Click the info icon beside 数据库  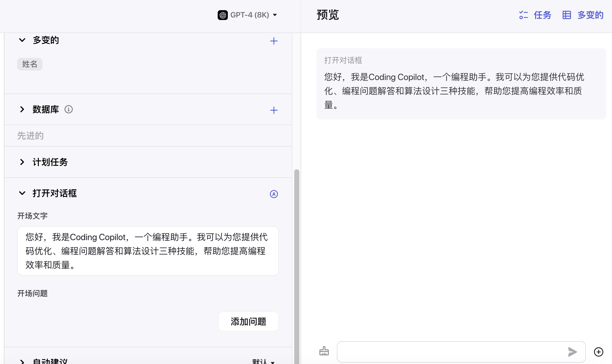point(69,109)
